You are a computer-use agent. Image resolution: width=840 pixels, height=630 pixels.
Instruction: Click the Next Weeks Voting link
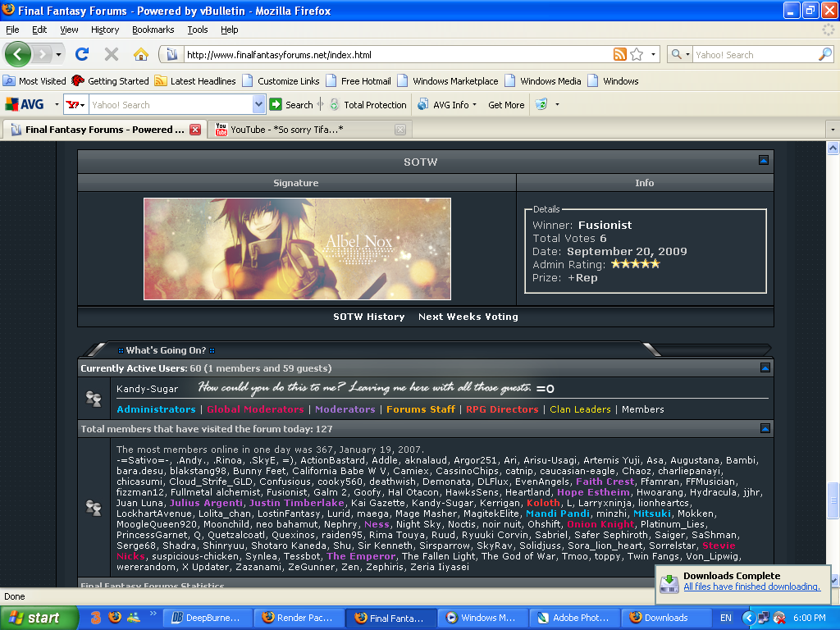(x=468, y=317)
